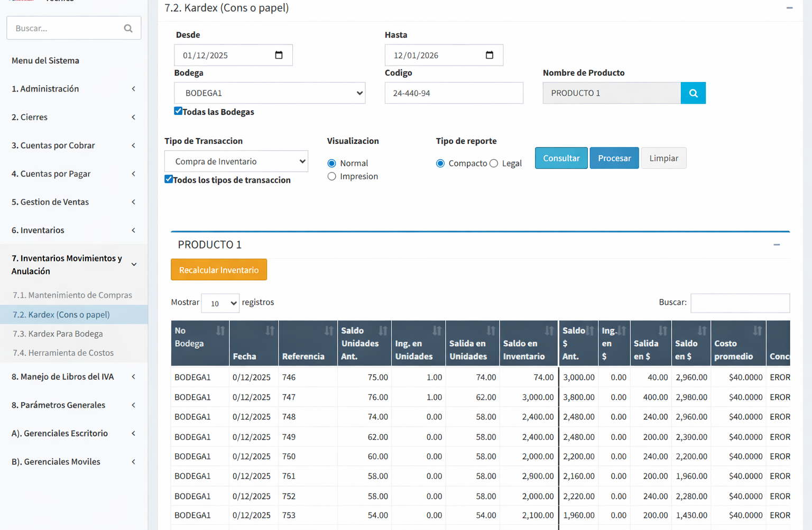Open the Bodega dropdown
The width and height of the screenshot is (812, 530).
[x=270, y=93]
